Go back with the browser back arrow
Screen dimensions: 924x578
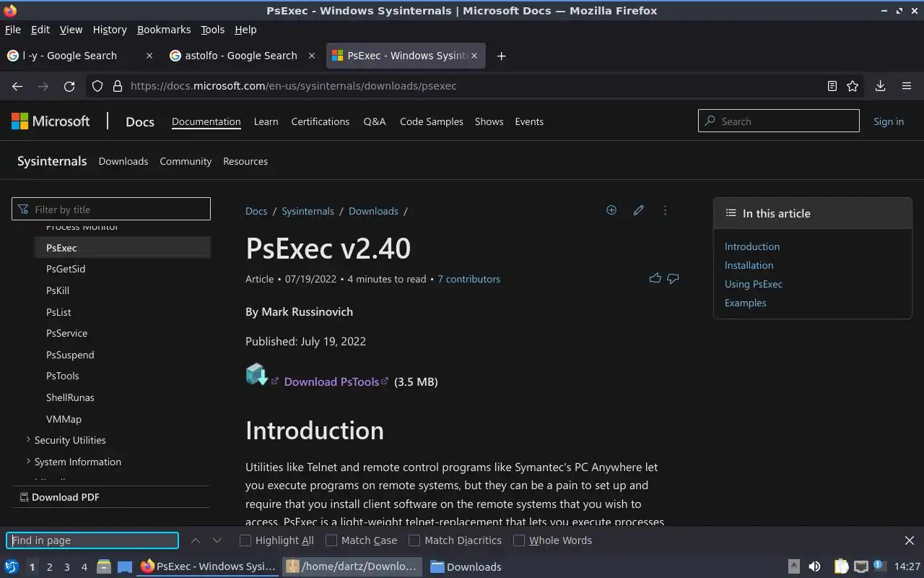click(x=17, y=86)
